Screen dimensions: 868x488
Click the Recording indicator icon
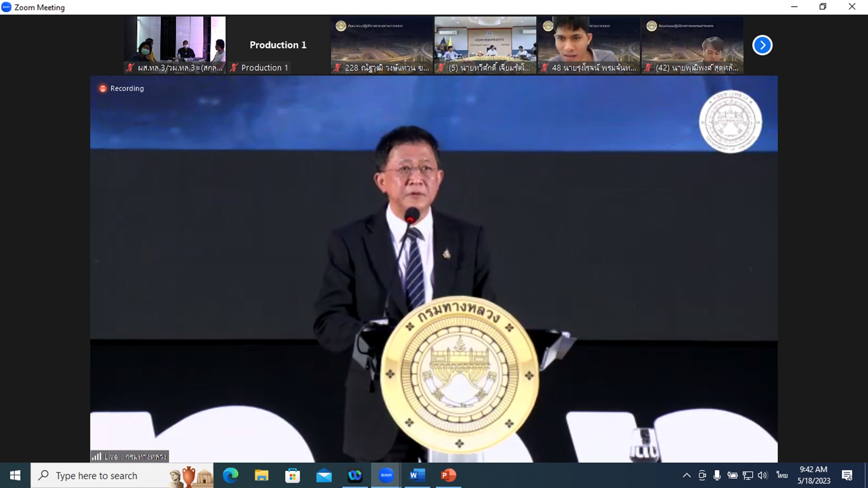pos(103,88)
